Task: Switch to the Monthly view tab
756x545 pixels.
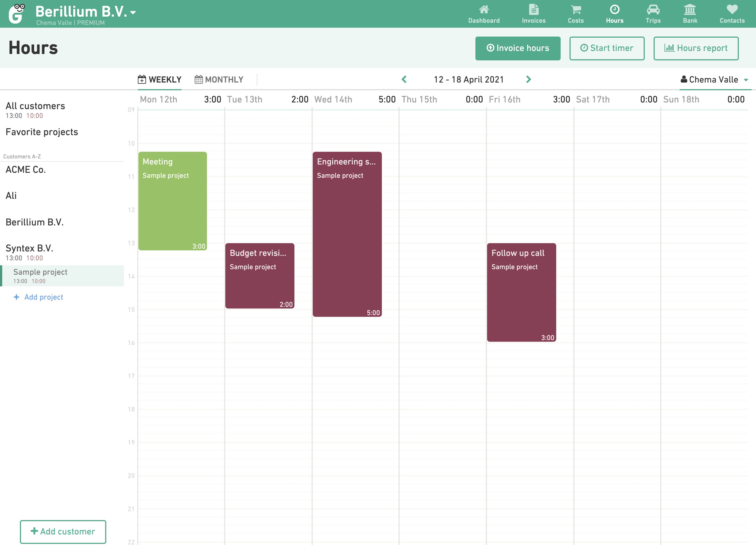Action: (x=219, y=79)
